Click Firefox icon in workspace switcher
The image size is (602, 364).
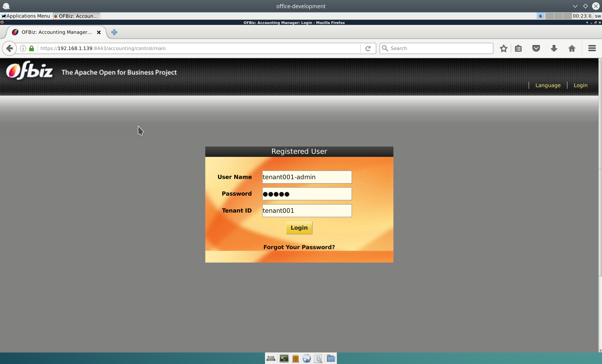click(540, 16)
